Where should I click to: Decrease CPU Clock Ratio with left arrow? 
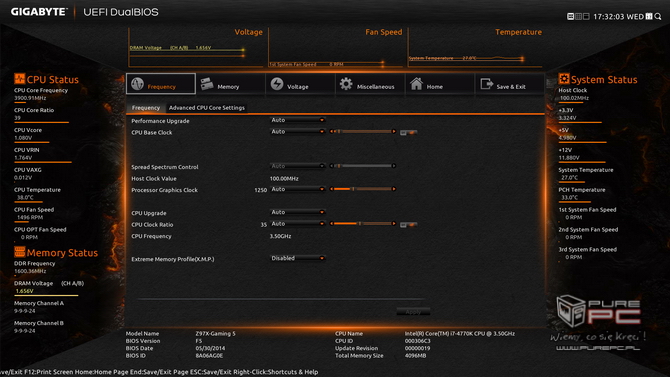[331, 224]
